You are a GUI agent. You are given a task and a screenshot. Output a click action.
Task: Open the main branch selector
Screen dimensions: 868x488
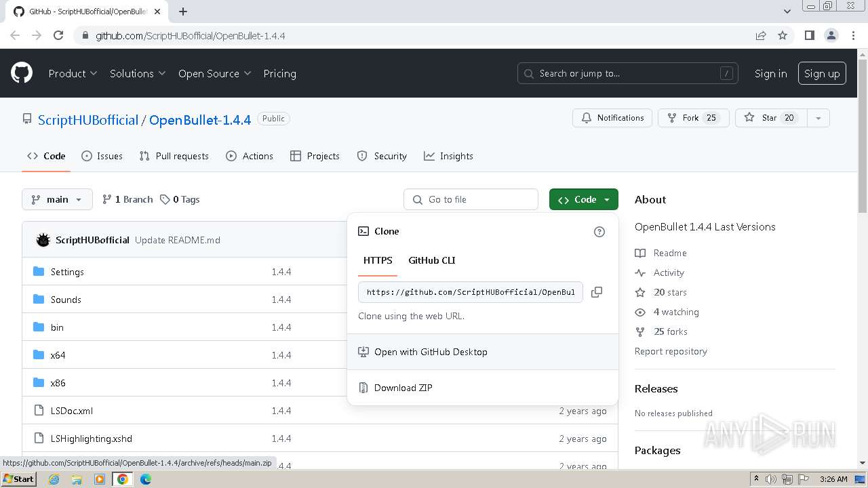[x=57, y=199]
